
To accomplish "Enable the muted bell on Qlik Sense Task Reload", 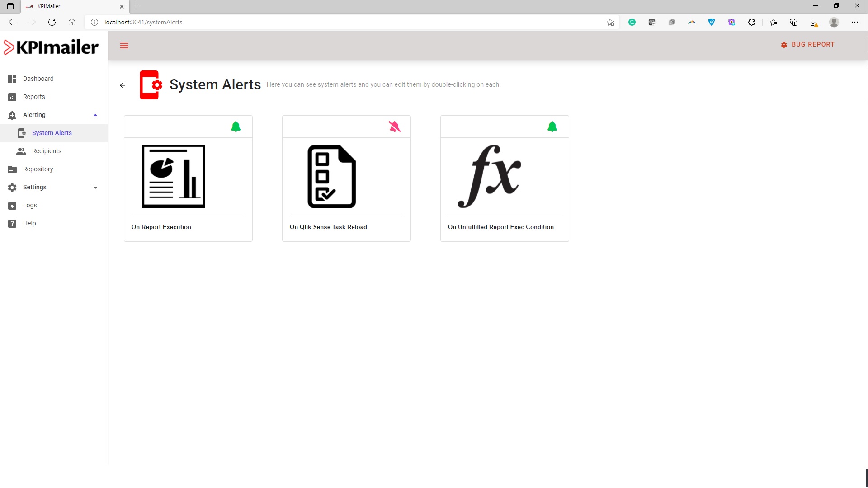I will point(394,127).
